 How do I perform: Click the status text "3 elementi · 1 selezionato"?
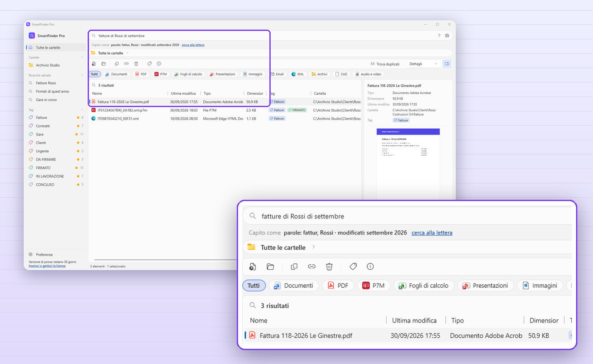pos(108,266)
